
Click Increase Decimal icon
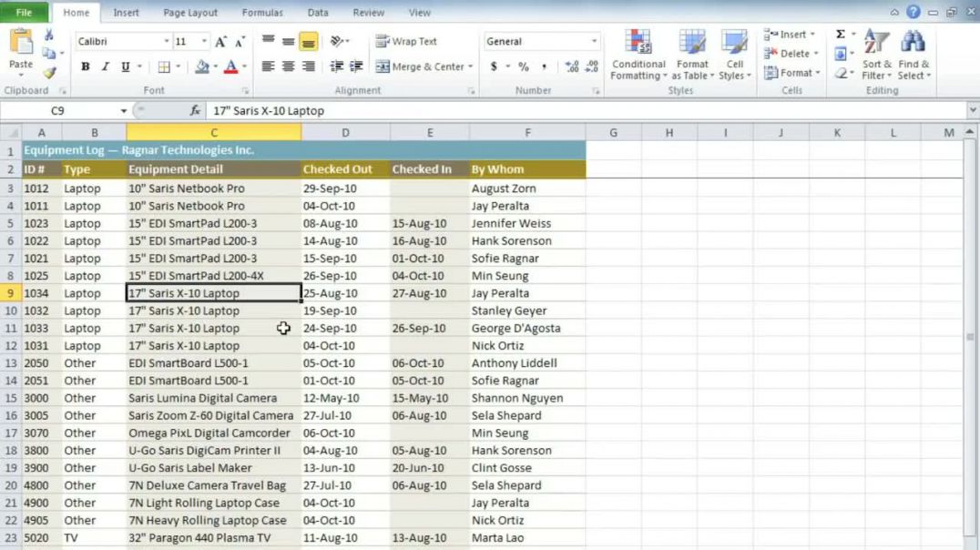(x=571, y=66)
